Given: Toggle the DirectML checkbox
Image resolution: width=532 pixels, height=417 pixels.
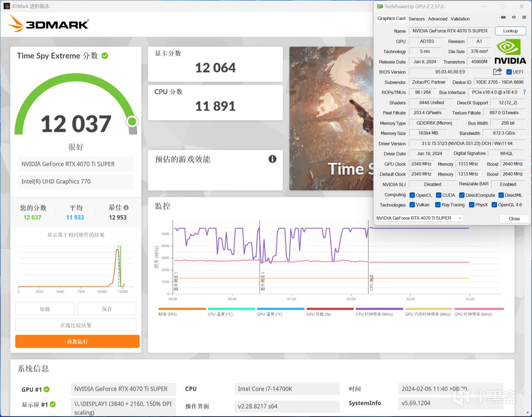Looking at the screenshot, I should [x=501, y=195].
